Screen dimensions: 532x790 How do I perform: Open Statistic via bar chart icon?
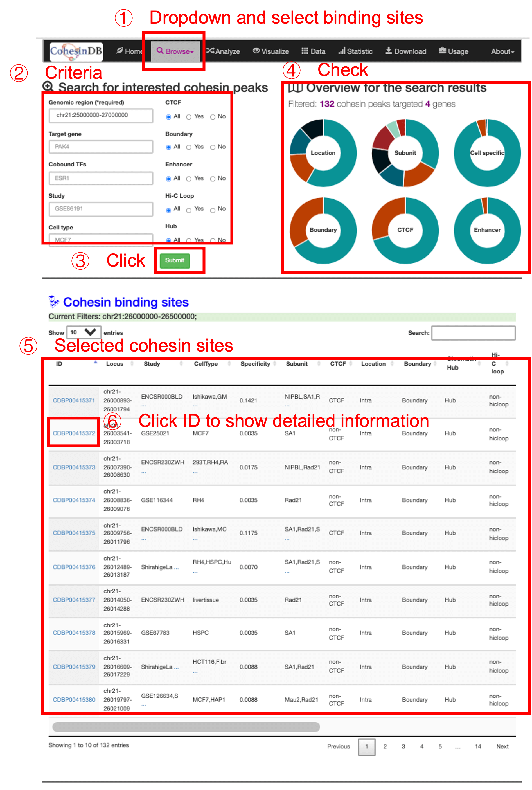pos(343,51)
